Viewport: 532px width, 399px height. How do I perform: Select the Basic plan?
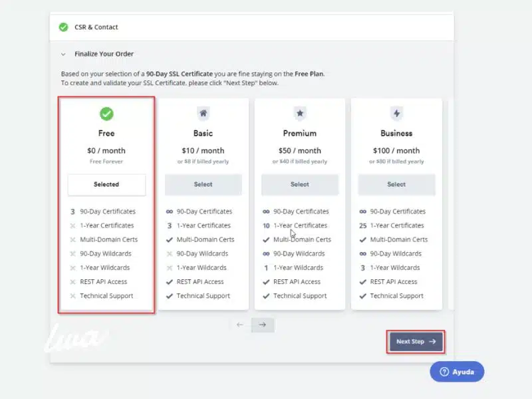203,184
